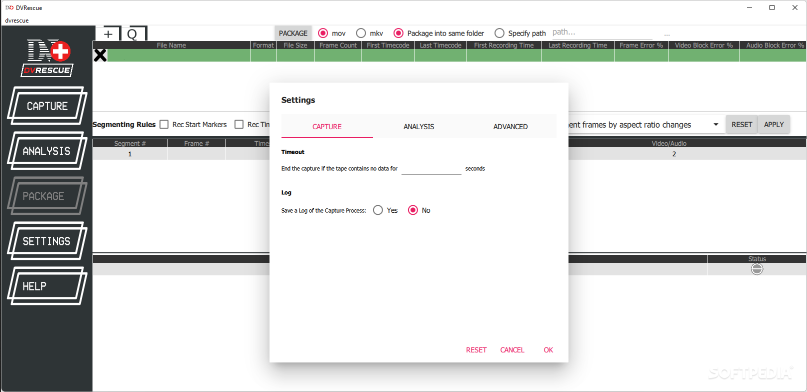
Task: Click the File Name column header
Action: 171,45
